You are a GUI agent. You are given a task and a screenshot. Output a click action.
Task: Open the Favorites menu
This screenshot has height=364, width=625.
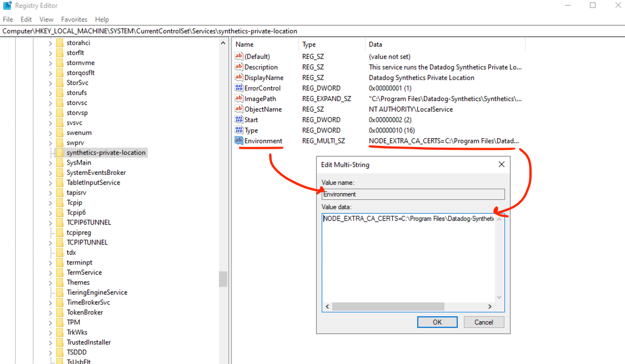pos(74,19)
